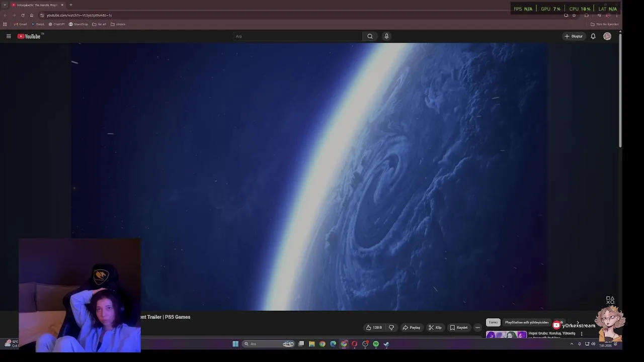The height and width of the screenshot is (362, 644).
Task: Go forward in browser history
Action: point(14,15)
